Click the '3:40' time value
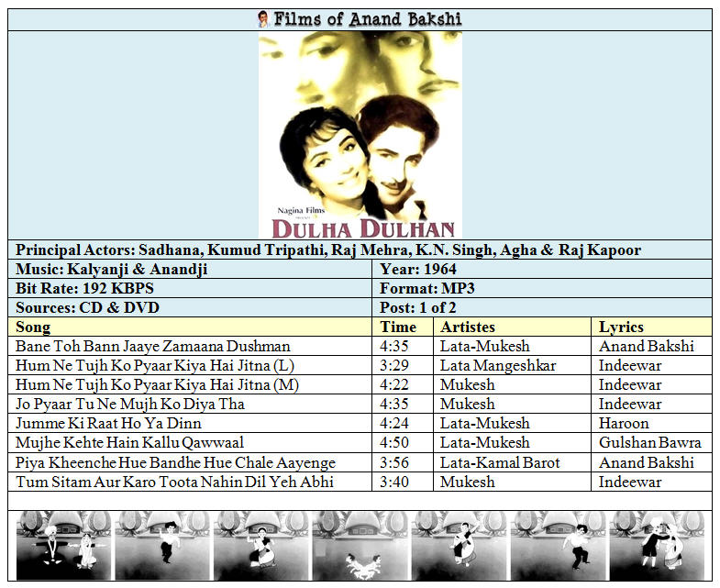This screenshot has width=720, height=588. [394, 483]
